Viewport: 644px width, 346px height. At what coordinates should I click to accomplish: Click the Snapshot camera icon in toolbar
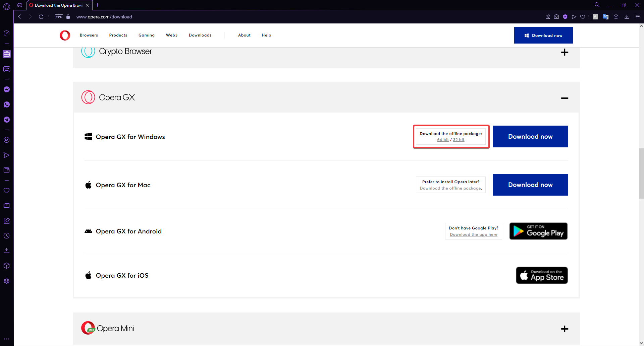pyautogui.click(x=556, y=17)
